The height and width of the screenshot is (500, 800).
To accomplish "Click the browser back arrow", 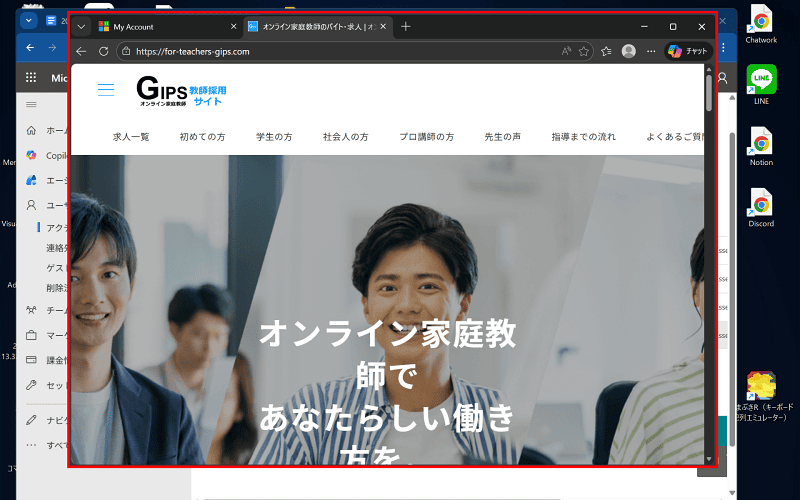I will point(81,51).
